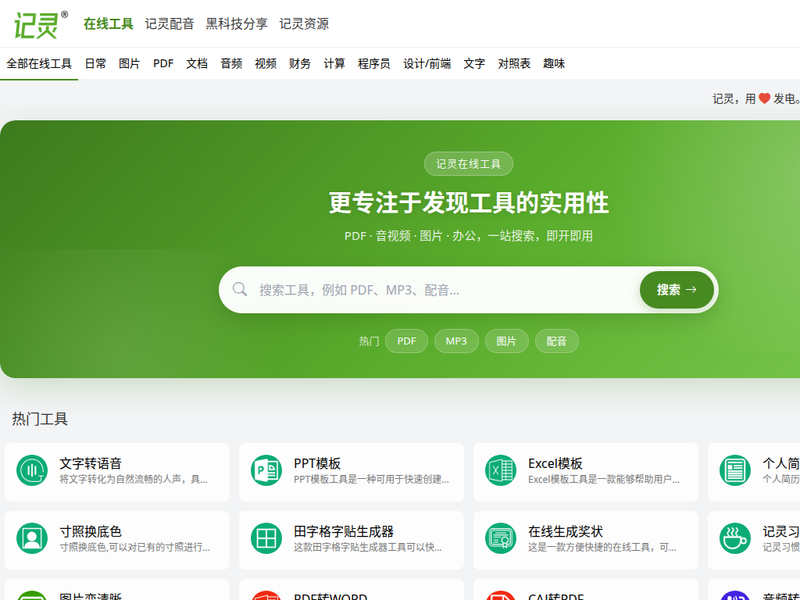Click the magnifier icon in search box
The image size is (800, 600).
pos(240,289)
